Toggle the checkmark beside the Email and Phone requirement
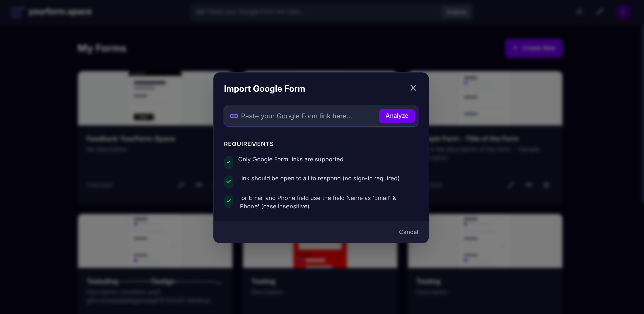The width and height of the screenshot is (644, 314). [228, 201]
